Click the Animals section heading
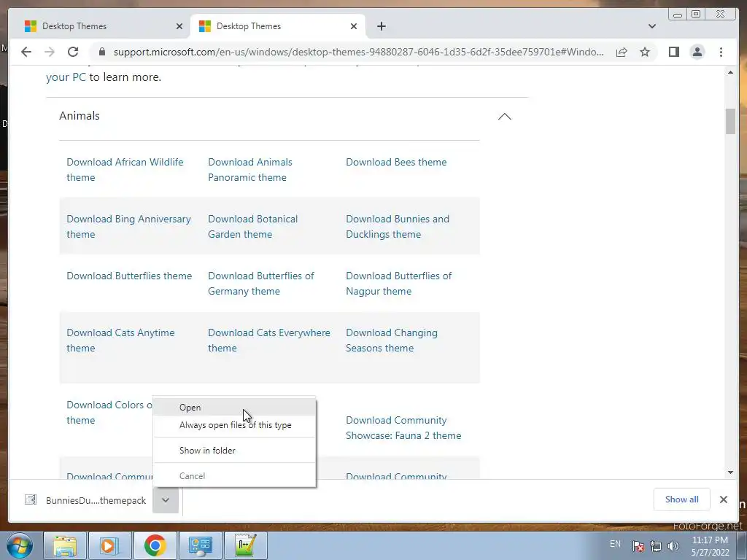 pos(80,116)
